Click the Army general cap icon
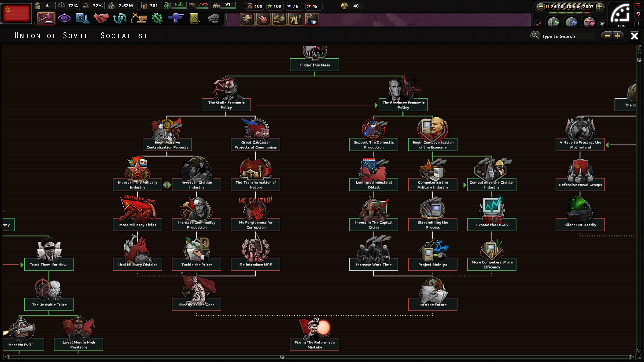The image size is (644, 362). [x=213, y=19]
